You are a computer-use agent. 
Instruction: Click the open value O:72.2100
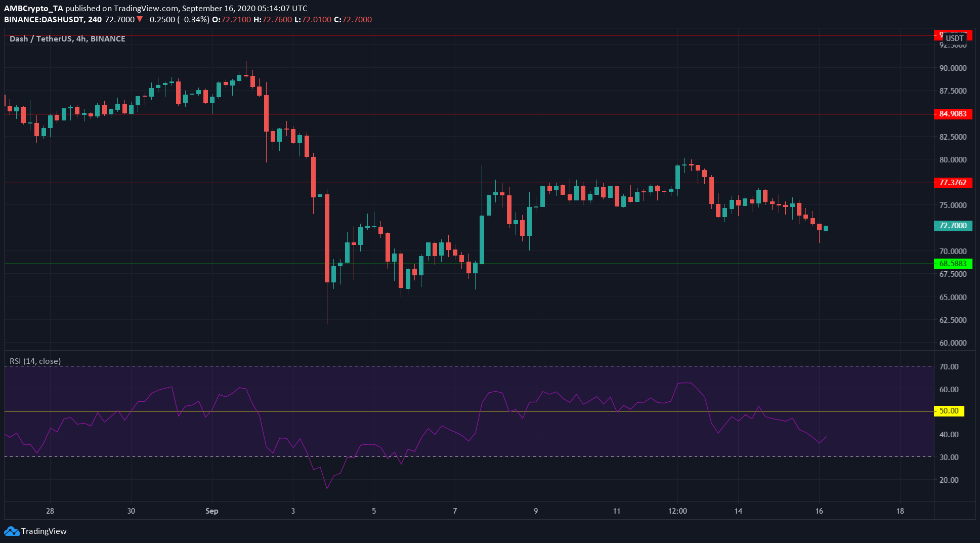point(231,20)
